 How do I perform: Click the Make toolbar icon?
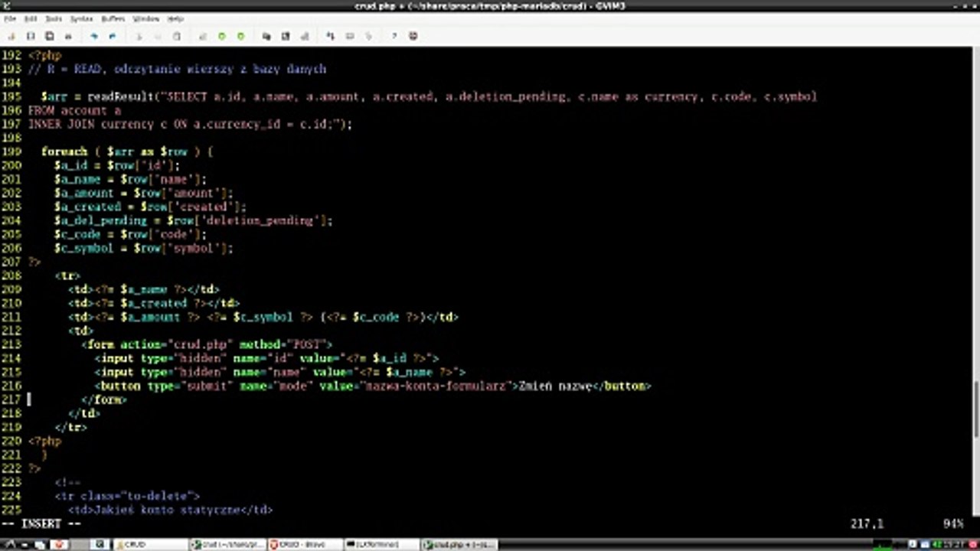point(331,36)
